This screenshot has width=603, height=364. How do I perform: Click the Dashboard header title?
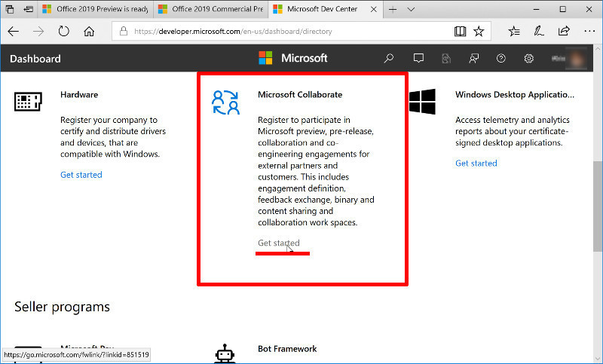coord(35,59)
